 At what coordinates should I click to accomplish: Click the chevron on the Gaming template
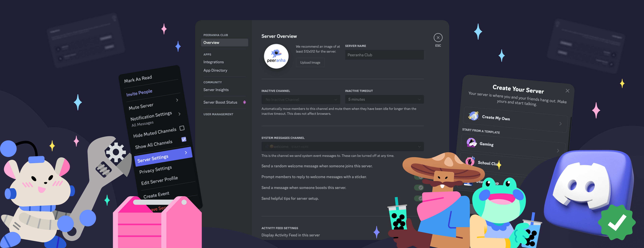558,150
